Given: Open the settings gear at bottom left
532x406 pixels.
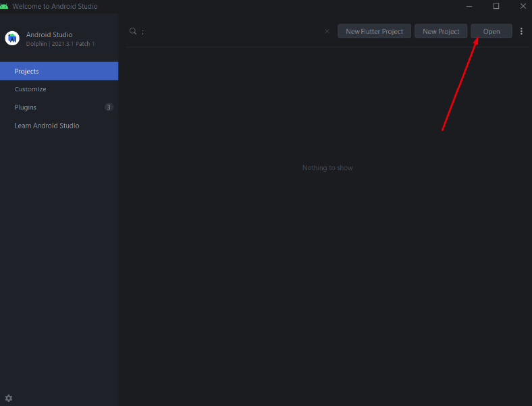Looking at the screenshot, I should 9,399.
